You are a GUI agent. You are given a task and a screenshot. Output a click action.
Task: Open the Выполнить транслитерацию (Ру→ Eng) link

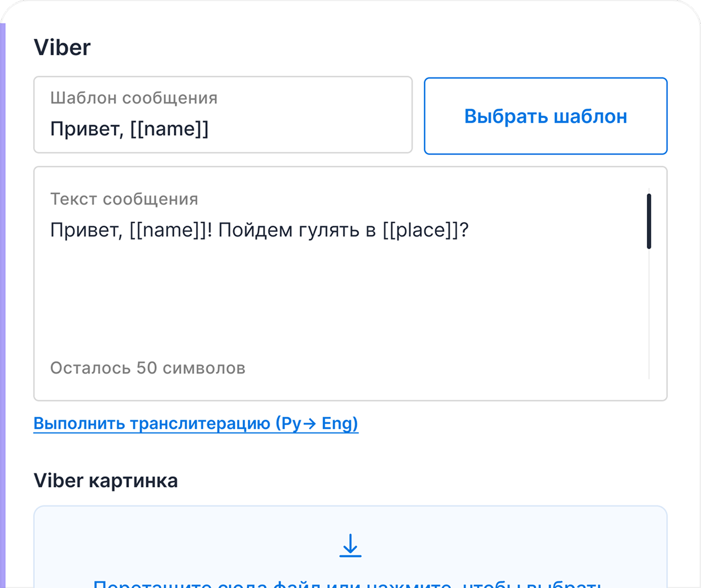(x=195, y=423)
